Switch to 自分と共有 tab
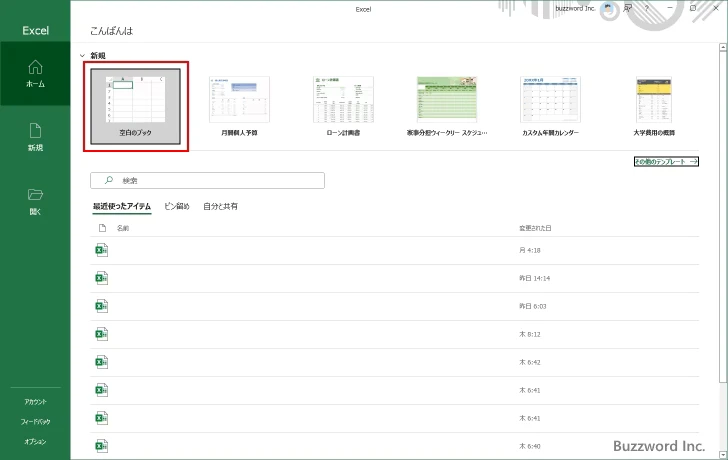This screenshot has height=460, width=728. 221,207
